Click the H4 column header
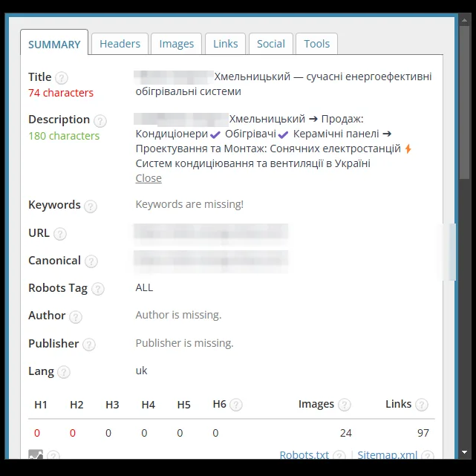Screen dimensions: 476x476 click(x=148, y=405)
